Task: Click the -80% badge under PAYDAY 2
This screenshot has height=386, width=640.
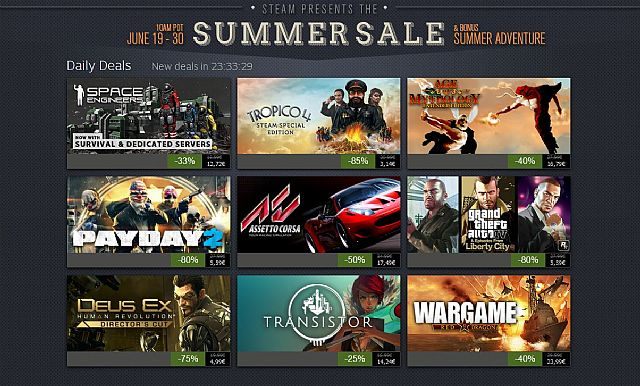Action: tap(188, 260)
